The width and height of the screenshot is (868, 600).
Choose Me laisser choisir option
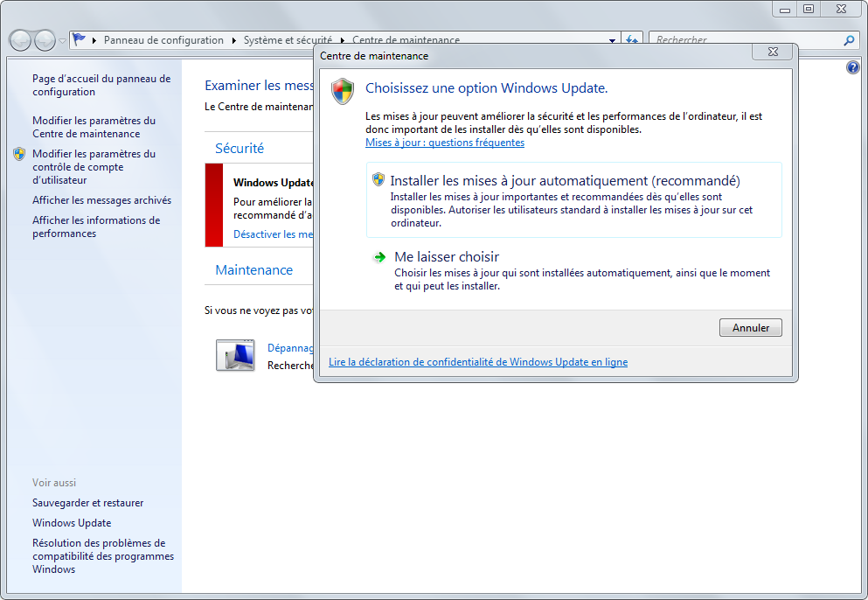click(x=574, y=270)
